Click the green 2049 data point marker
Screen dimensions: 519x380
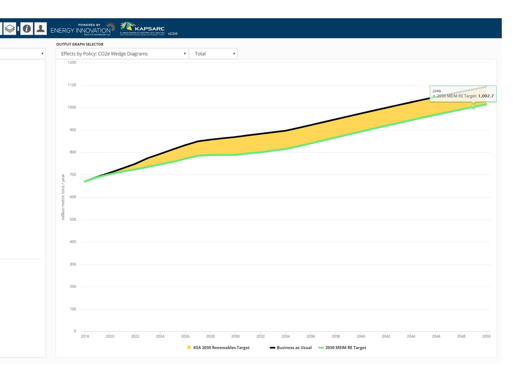473,107
